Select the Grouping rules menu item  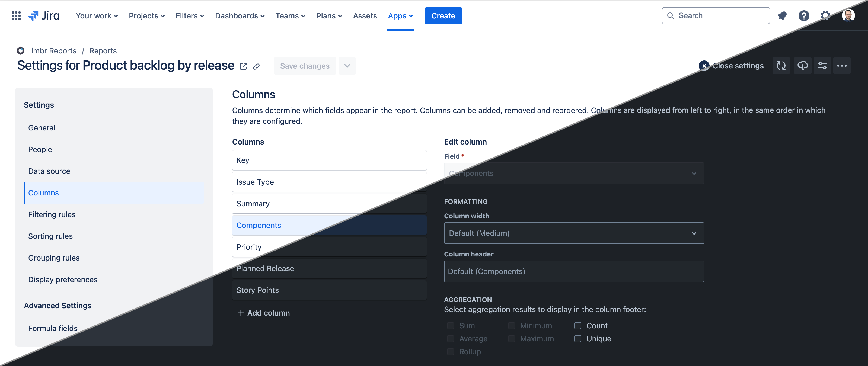tap(54, 258)
